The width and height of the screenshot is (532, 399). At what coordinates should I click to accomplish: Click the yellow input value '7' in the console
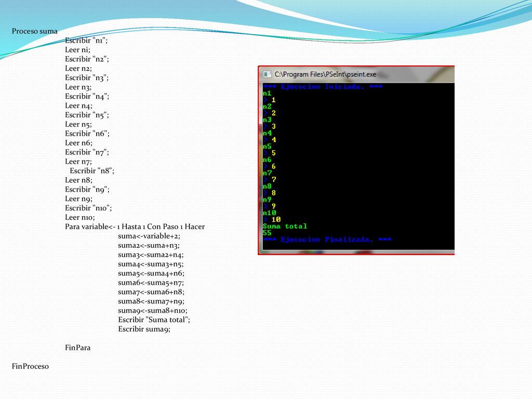click(x=273, y=179)
